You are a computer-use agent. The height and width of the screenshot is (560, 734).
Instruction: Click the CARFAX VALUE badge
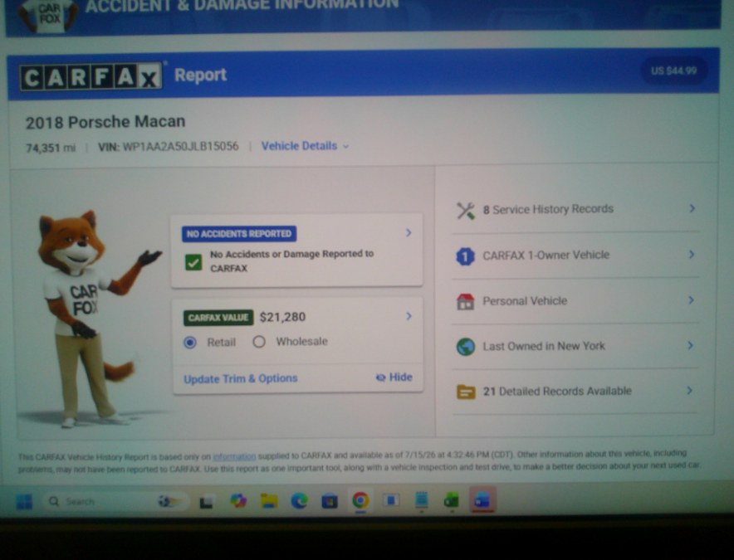218,318
